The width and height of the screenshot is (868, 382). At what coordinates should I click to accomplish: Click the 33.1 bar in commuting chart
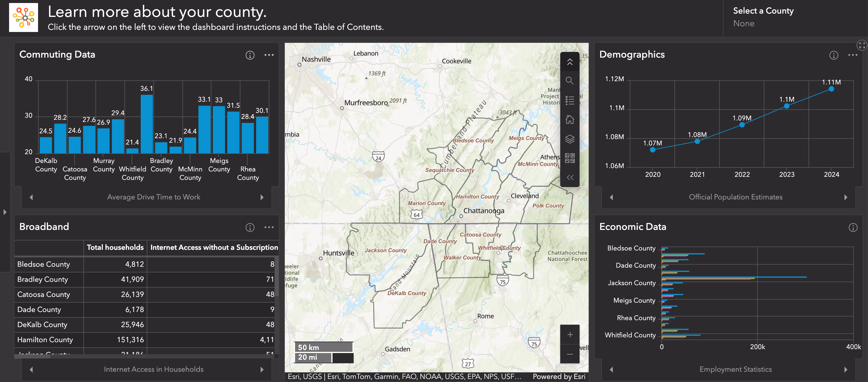pyautogui.click(x=204, y=129)
